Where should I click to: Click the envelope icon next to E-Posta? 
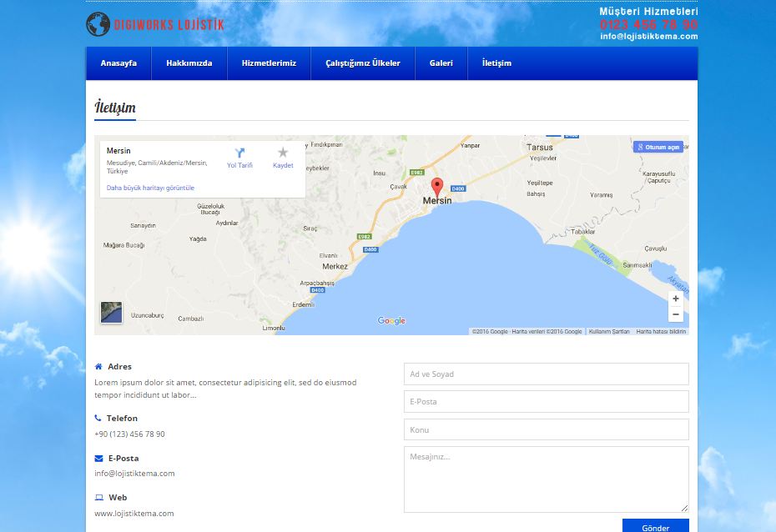point(98,459)
